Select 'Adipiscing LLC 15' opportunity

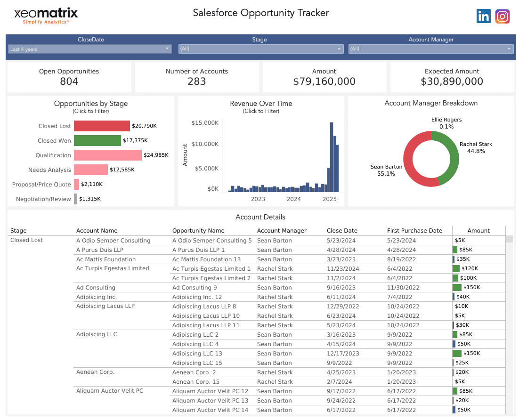[x=197, y=363]
